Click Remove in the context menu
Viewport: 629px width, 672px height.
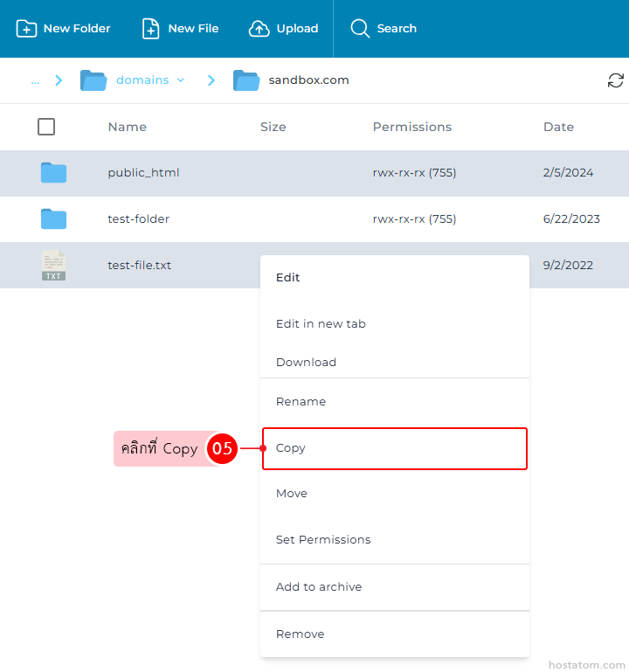[300, 634]
